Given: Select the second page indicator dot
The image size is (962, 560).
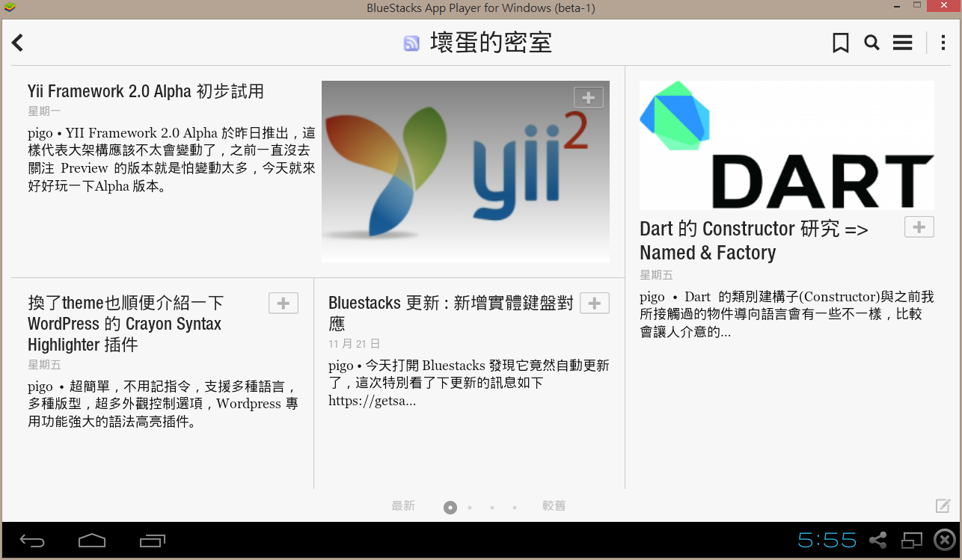Looking at the screenshot, I should (x=470, y=508).
